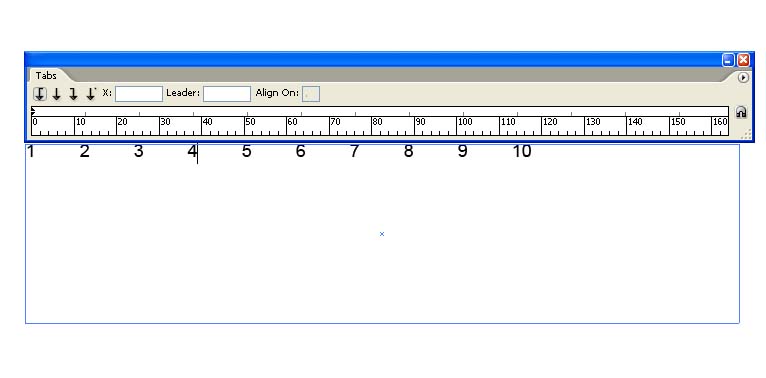Click the number 5 in text frame
The image size is (766, 378).
(x=247, y=151)
